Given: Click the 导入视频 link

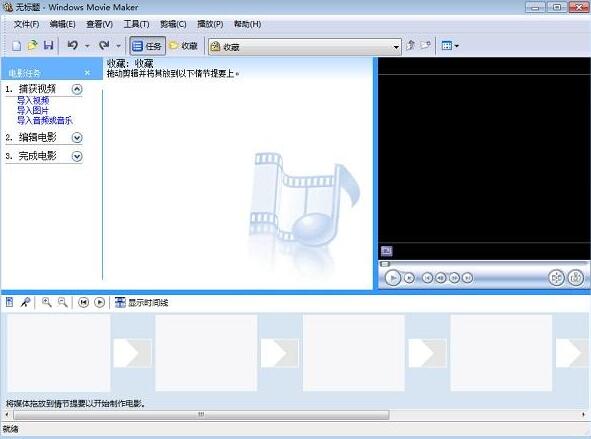Looking at the screenshot, I should point(33,100).
